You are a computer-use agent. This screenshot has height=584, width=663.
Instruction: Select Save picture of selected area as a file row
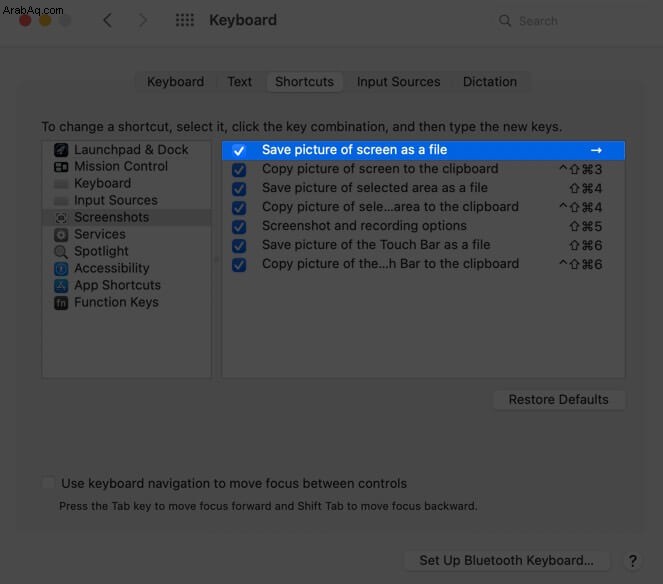[423, 188]
